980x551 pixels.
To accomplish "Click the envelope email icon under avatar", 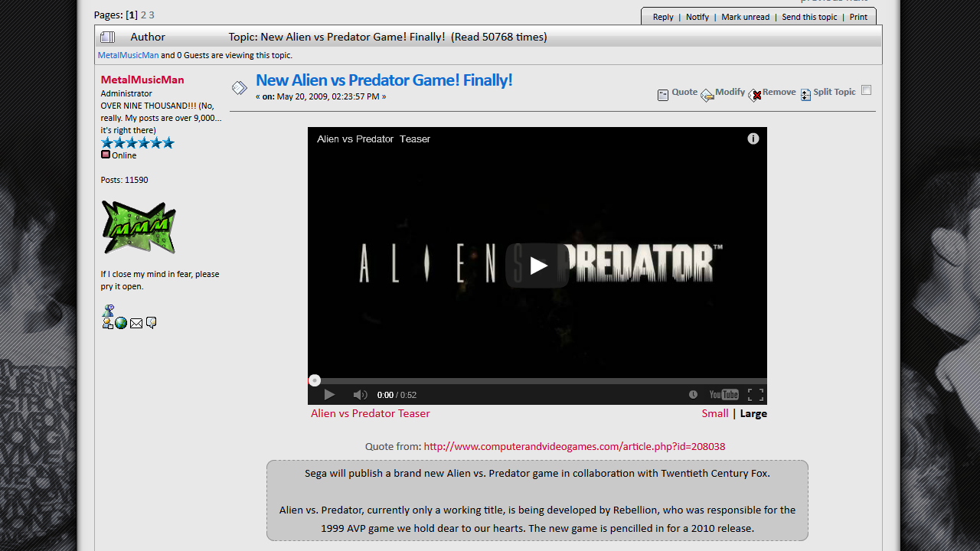I will click(136, 323).
